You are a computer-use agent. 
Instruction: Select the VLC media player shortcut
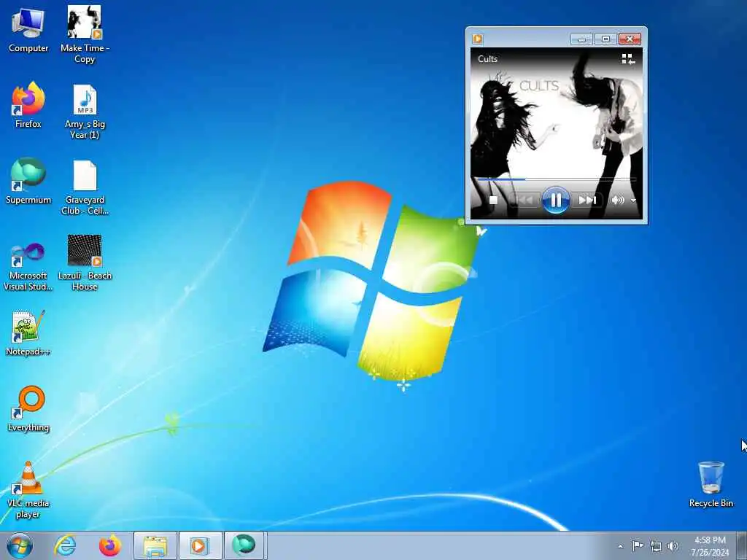[x=28, y=490]
